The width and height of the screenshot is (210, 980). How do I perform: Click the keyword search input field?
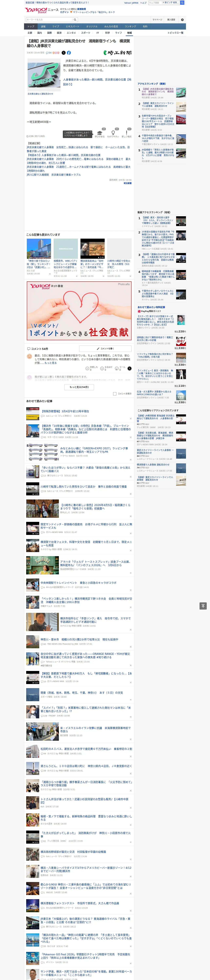(49, 20)
